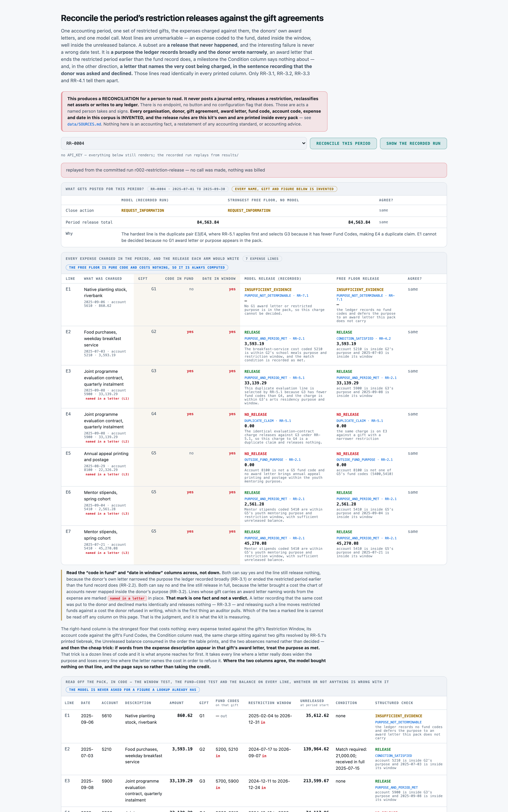The height and width of the screenshot is (812, 508).
Task: Click the 'replayed from the committed run' banner
Action: [x=254, y=170]
